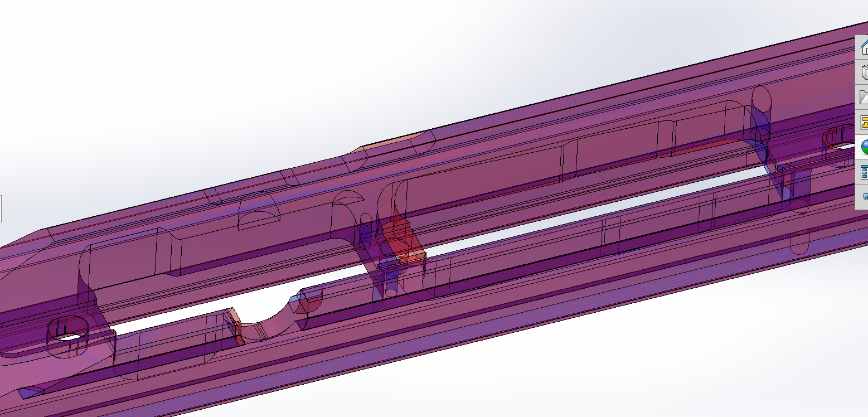The image size is (868, 417).
Task: Open the Custom Properties tab in task pane
Action: 863,172
